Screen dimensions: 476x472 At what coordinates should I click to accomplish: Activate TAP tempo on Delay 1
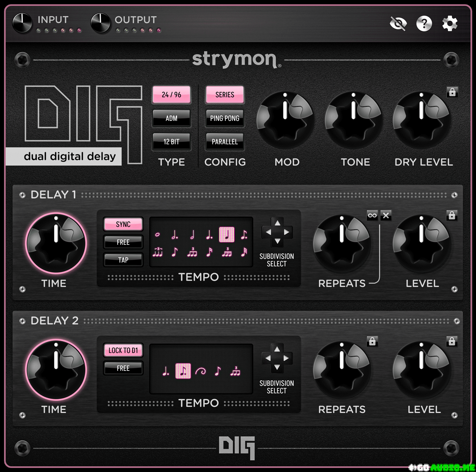click(x=123, y=260)
